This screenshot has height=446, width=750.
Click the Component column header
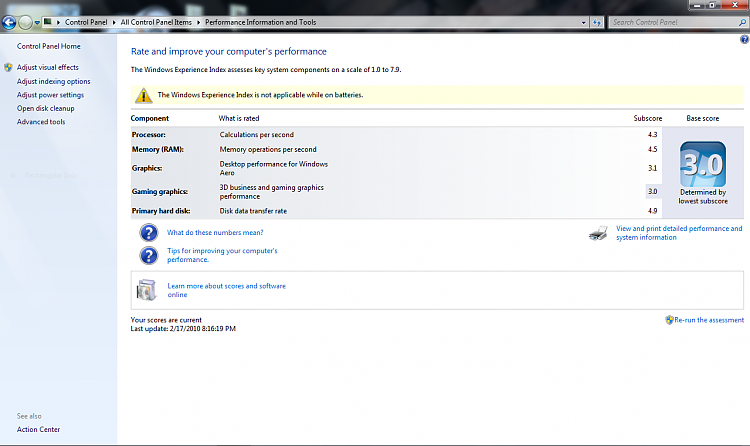[150, 118]
